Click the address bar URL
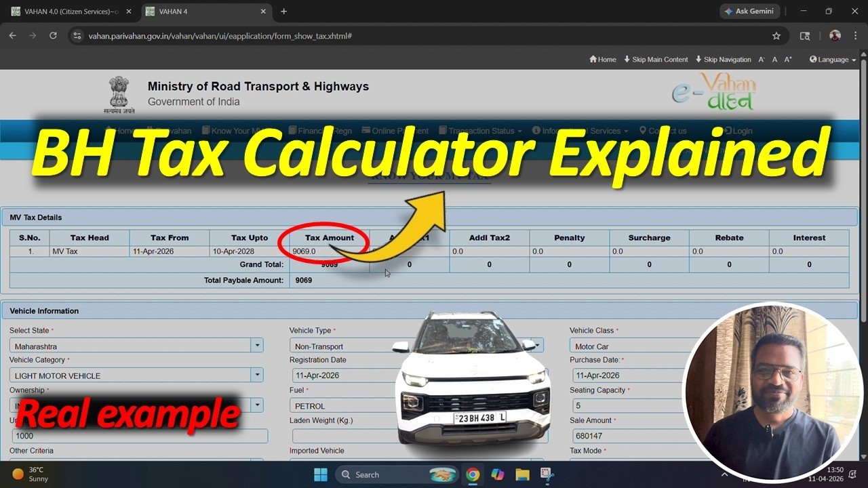 click(x=220, y=36)
